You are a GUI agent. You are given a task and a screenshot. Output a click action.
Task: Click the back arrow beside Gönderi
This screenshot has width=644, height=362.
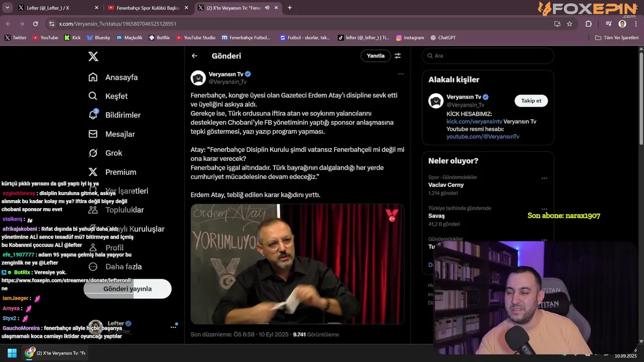pos(195,56)
